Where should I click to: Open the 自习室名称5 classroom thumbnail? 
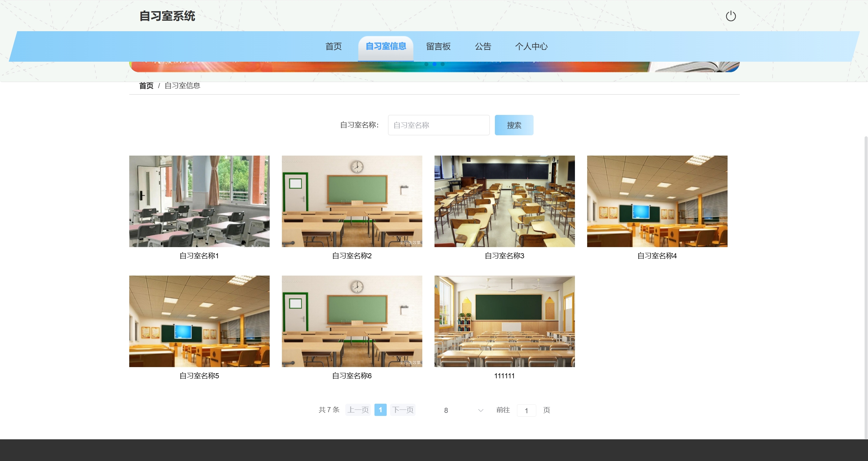(199, 321)
